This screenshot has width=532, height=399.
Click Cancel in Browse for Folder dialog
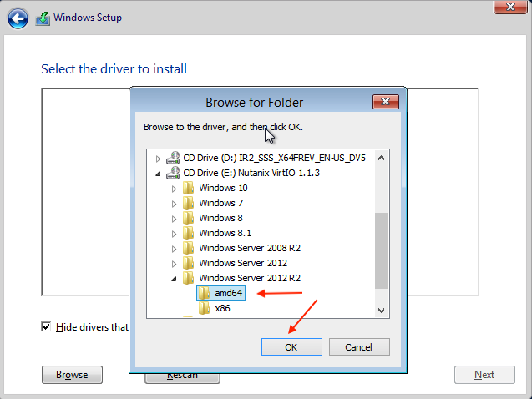pos(359,346)
